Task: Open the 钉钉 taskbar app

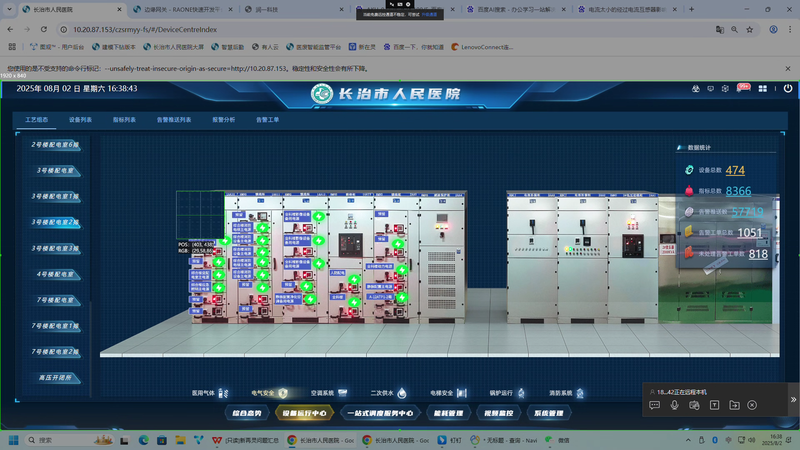Action: [x=449, y=440]
